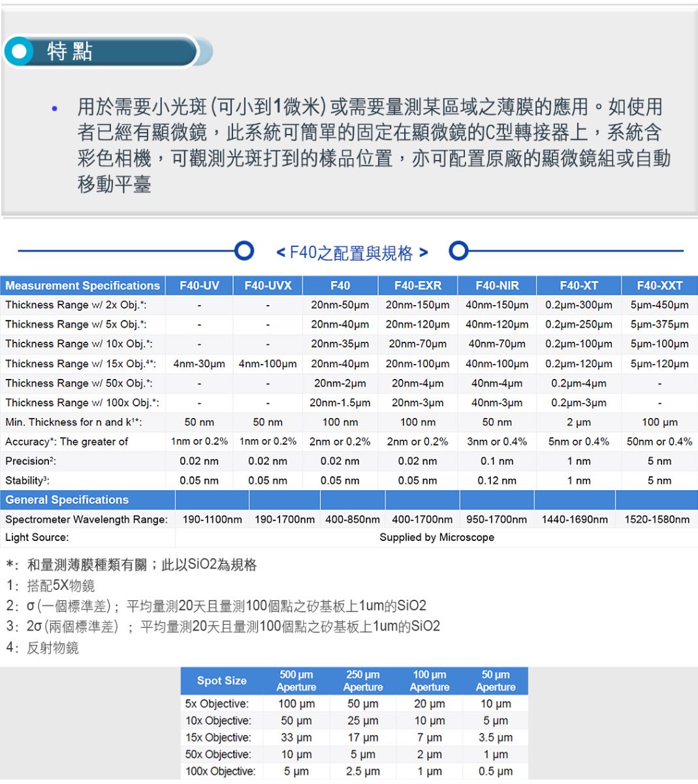The width and height of the screenshot is (698, 784).
Task: Select the Light Source row label
Action: click(37, 538)
